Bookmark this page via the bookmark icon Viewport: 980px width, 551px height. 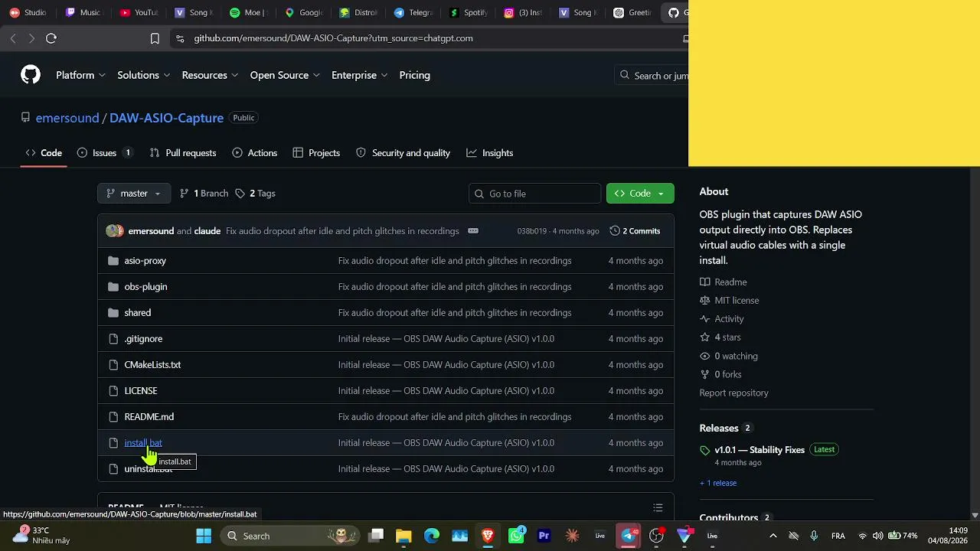tap(155, 38)
